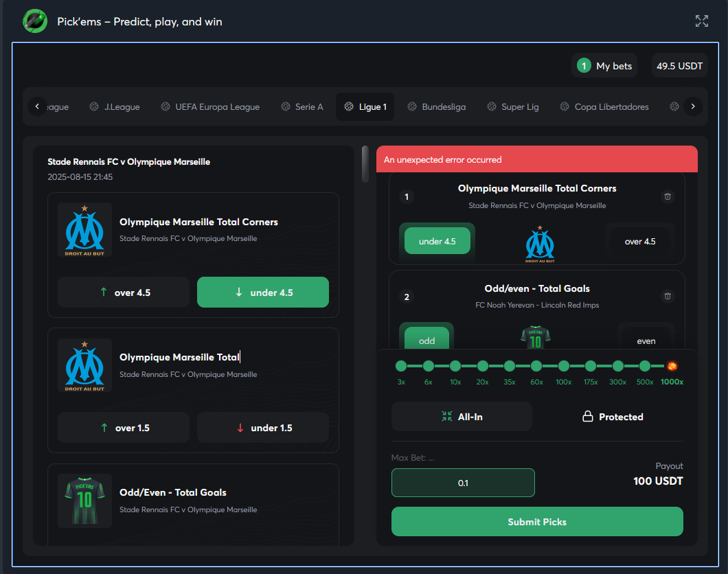
Task: Click the Pick'ems green logo icon
Action: click(x=35, y=21)
